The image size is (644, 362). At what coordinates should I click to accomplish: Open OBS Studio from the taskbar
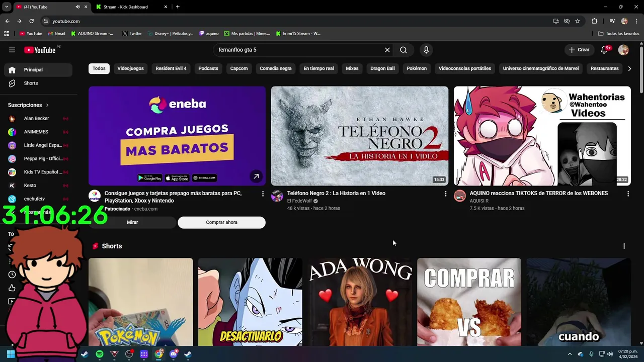(129, 354)
